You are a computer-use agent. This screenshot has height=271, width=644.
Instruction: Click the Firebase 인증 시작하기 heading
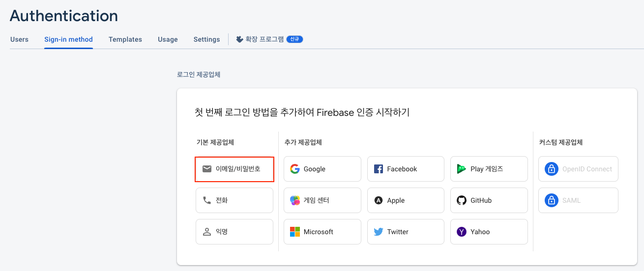click(302, 112)
